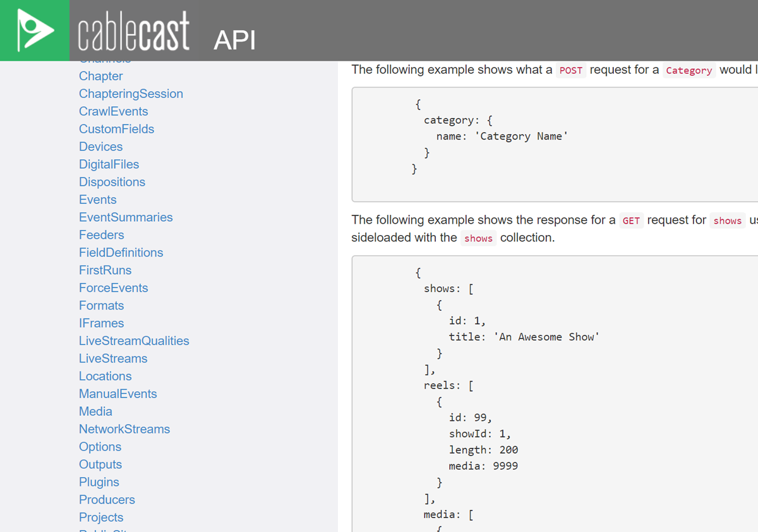Click the Dispositions sidebar entry
The height and width of the screenshot is (532, 758).
click(x=112, y=182)
